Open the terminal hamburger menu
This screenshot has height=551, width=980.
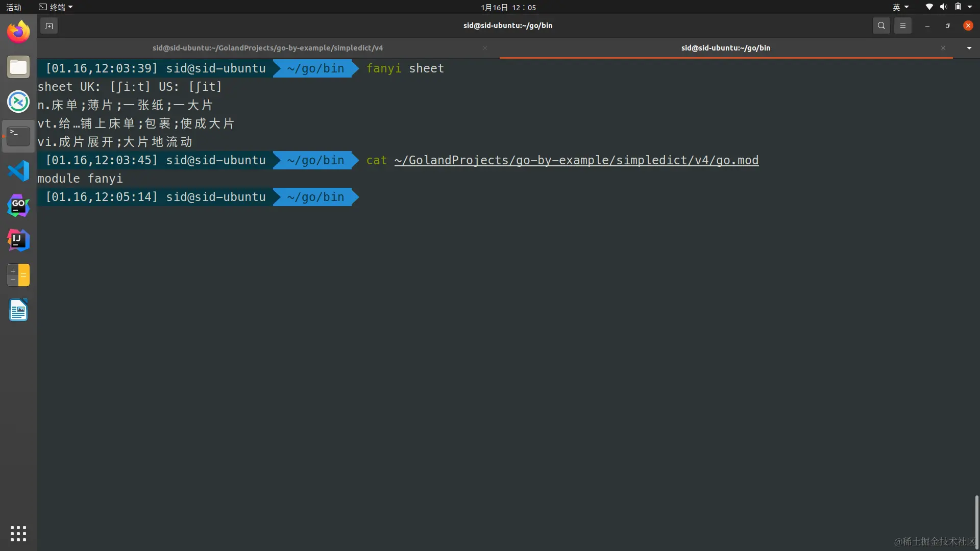902,26
